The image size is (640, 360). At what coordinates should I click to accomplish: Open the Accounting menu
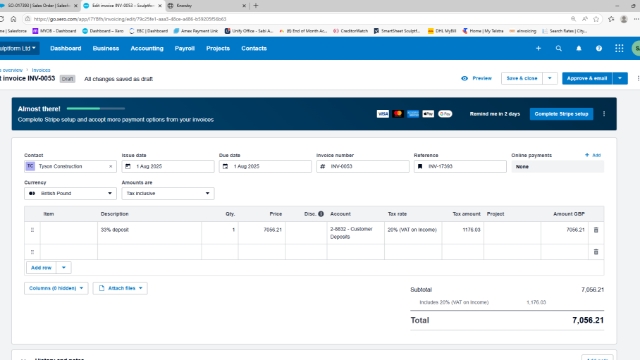pyautogui.click(x=147, y=48)
